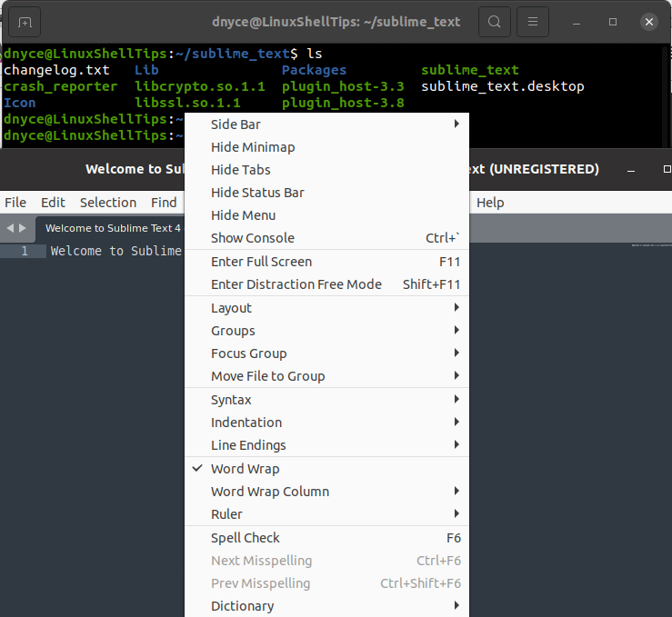Minimize the Sublime Text window
The image size is (672, 617).
[631, 170]
